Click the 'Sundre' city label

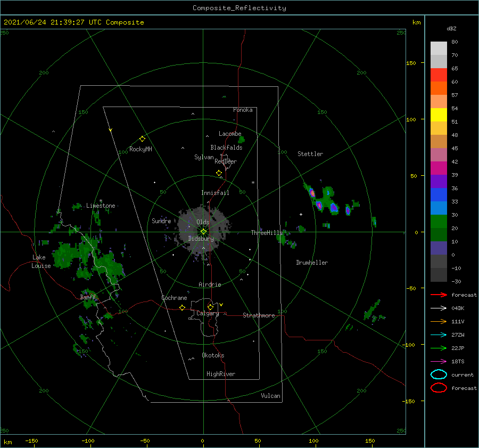click(x=162, y=221)
